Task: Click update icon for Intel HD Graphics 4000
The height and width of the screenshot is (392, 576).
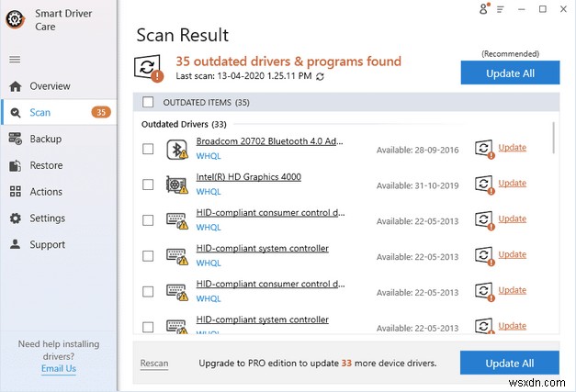Action: pyautogui.click(x=483, y=184)
